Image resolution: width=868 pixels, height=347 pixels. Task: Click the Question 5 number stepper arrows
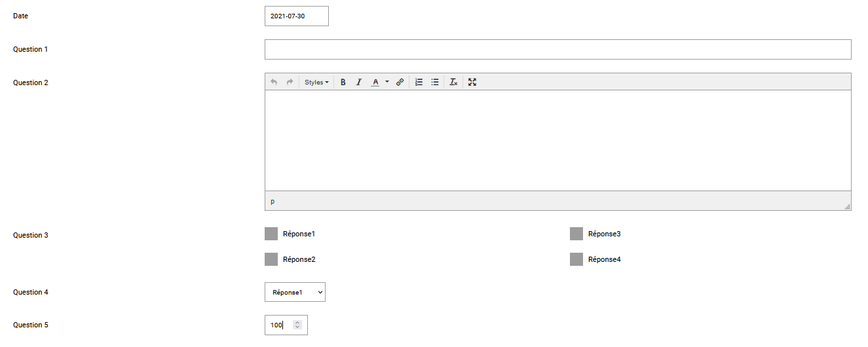[x=297, y=325]
